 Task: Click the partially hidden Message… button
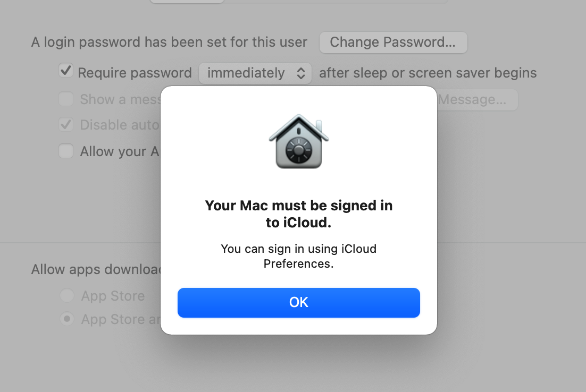coord(476,99)
